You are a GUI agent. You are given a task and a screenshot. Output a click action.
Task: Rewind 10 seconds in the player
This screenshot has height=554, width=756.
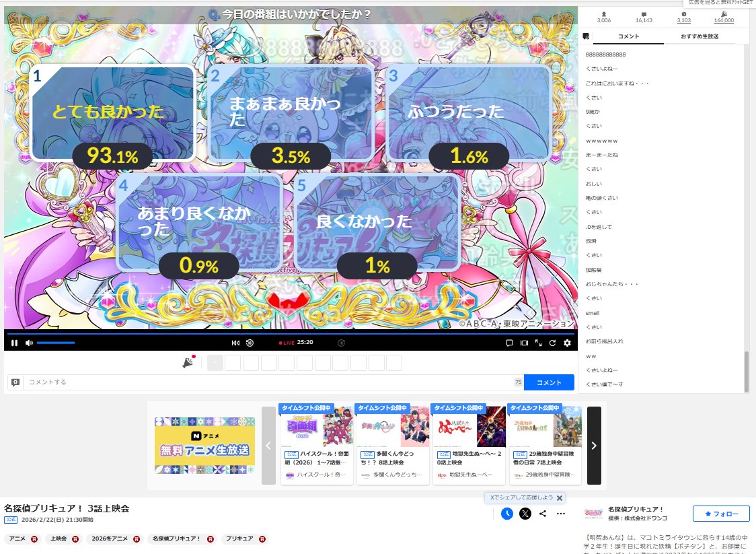250,343
